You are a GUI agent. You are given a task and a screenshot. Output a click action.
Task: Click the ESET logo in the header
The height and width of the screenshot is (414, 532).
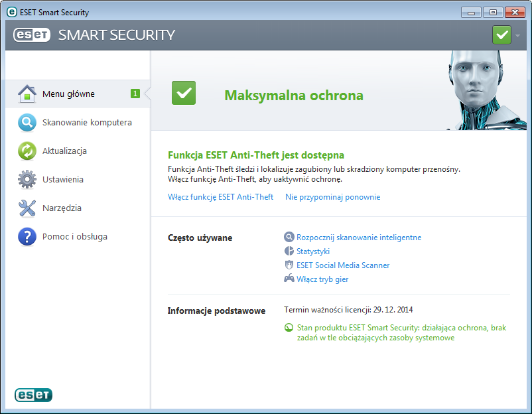tap(32, 34)
